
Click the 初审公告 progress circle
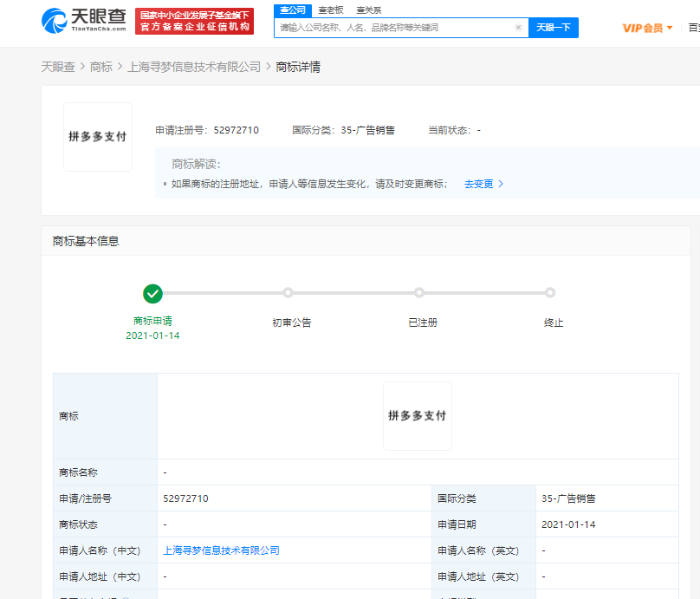pos(287,294)
